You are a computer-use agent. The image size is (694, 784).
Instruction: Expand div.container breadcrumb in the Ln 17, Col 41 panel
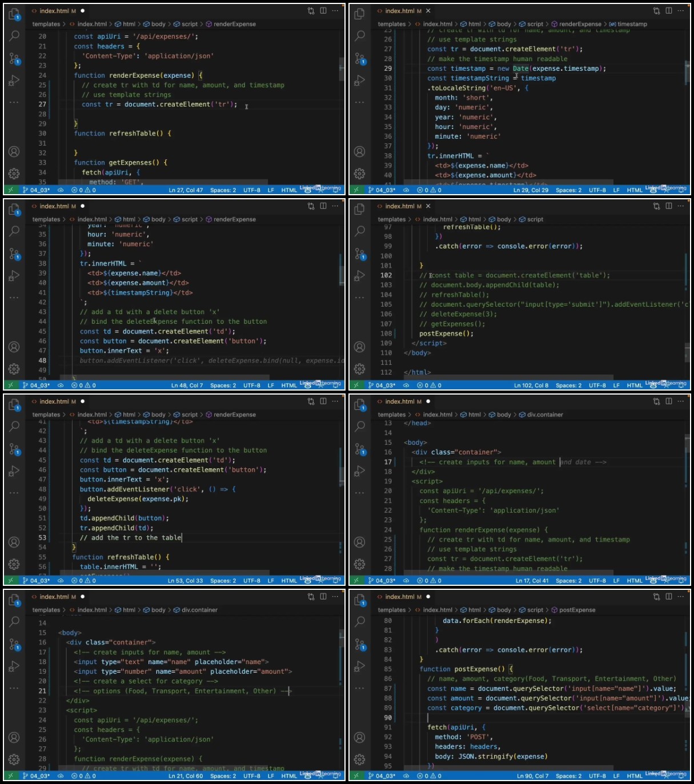pos(541,415)
